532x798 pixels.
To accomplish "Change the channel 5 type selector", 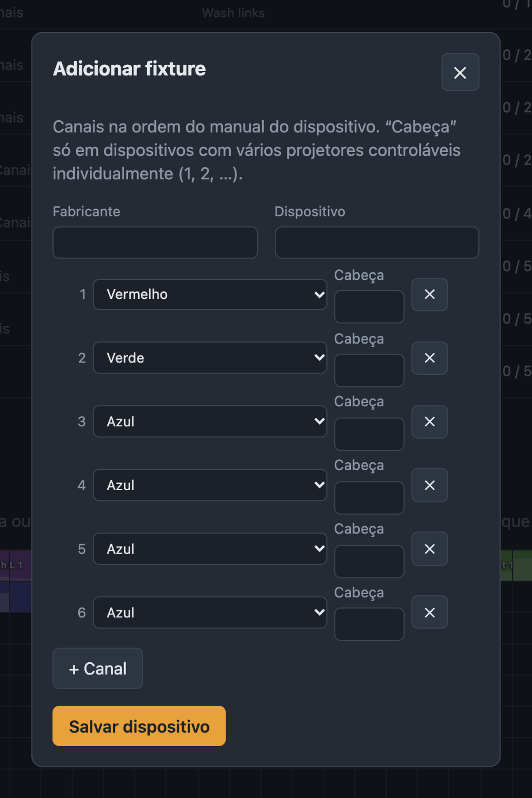I will (210, 549).
